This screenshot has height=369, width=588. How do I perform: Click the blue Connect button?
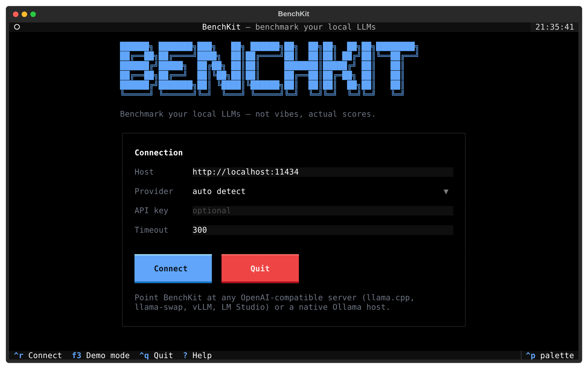173,268
